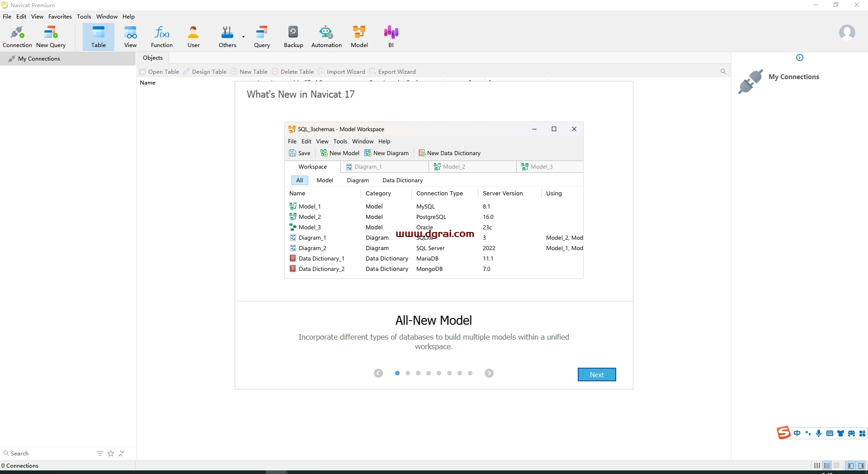The image size is (868, 474).
Task: Open the User management icon
Action: (x=193, y=37)
